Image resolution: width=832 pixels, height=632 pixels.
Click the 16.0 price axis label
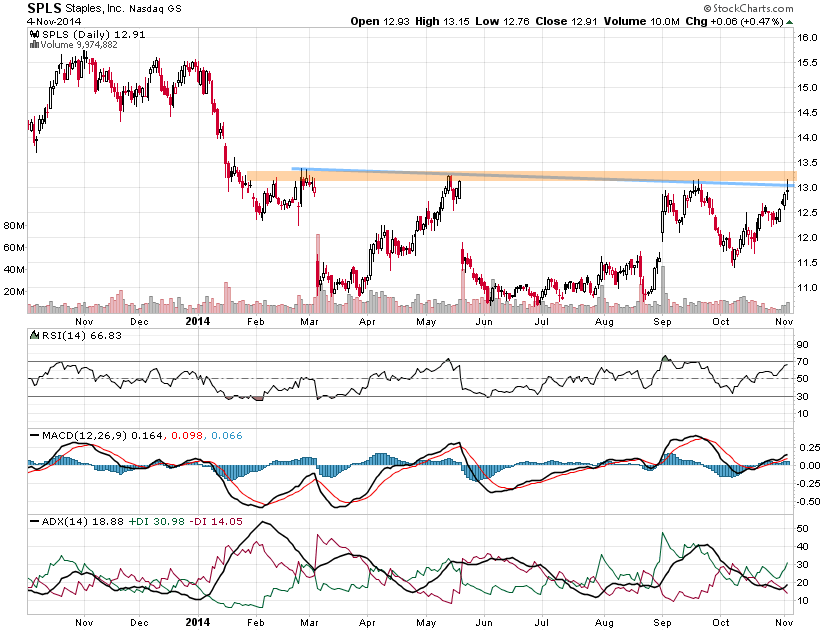pyautogui.click(x=807, y=38)
